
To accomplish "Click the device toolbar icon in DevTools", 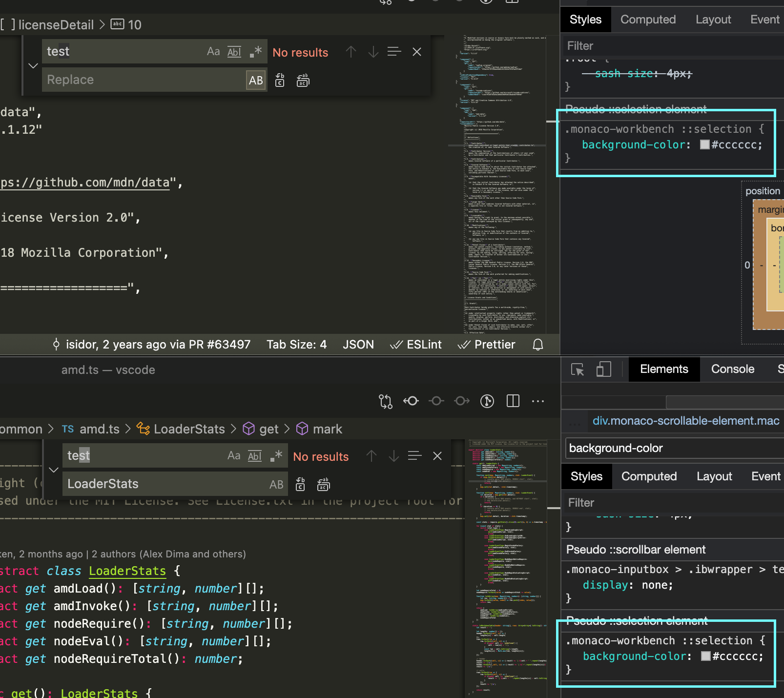I will coord(604,370).
